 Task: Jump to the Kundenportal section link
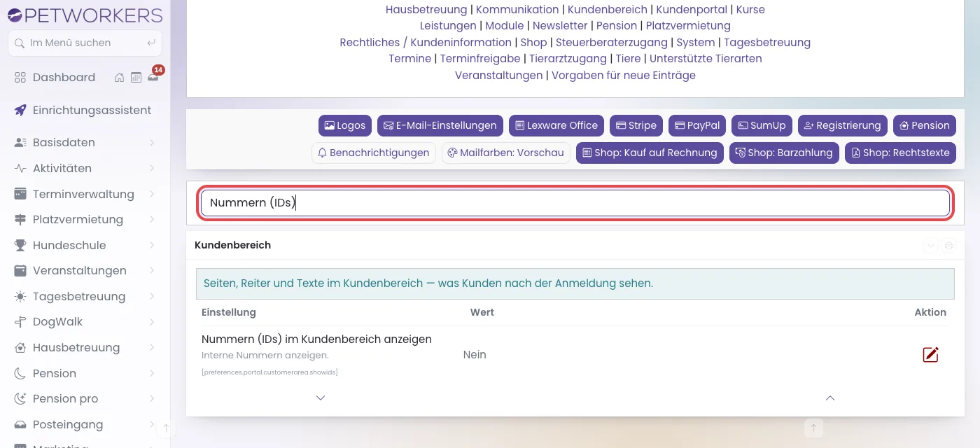(692, 10)
